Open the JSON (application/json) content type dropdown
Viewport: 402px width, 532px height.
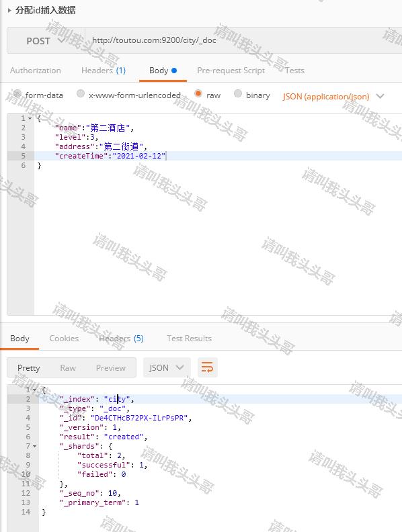[x=333, y=96]
